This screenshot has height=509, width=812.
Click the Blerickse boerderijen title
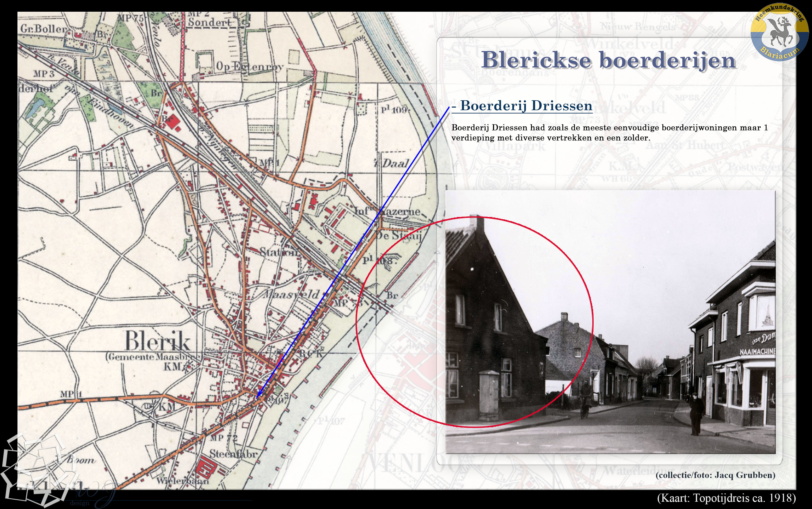tap(608, 60)
